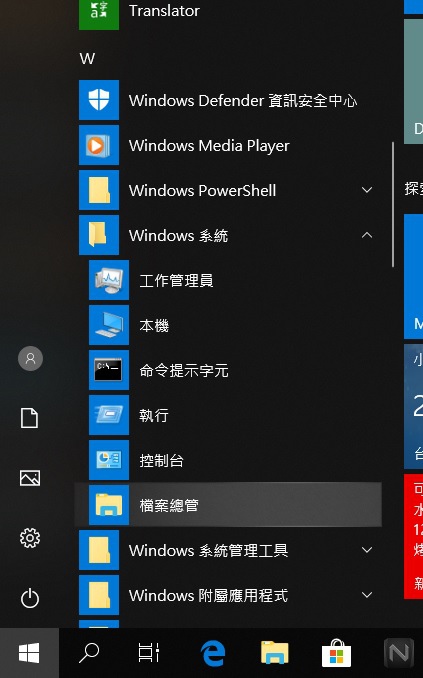Click the 本機 computer icon

click(x=109, y=325)
